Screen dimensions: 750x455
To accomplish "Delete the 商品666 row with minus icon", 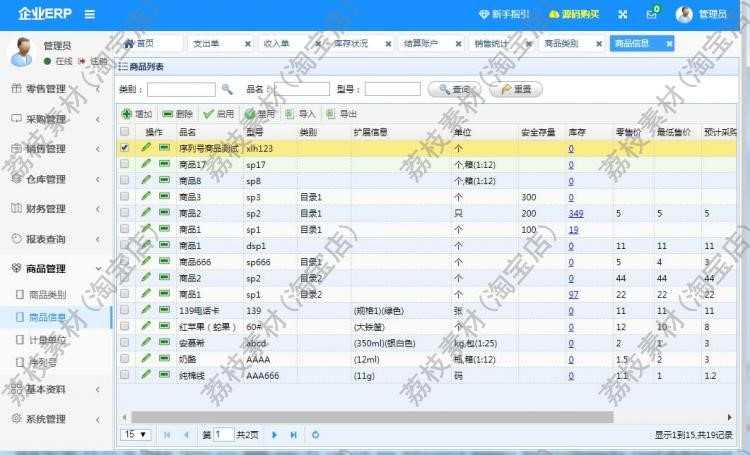I will pos(164,261).
